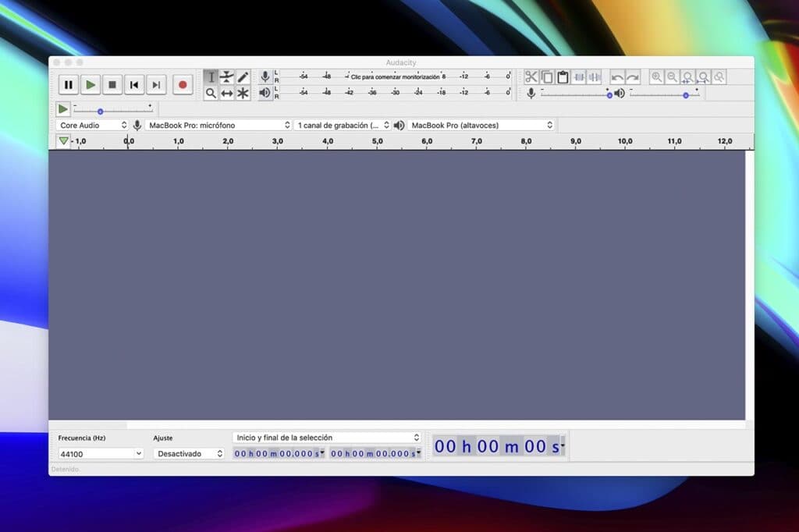
Task: Redo the last undone action
Action: (x=633, y=77)
